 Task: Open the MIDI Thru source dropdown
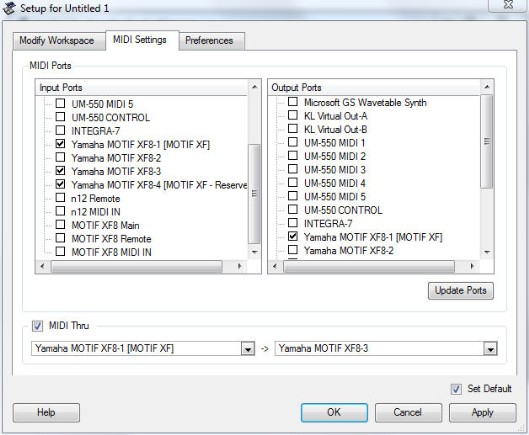[248, 349]
